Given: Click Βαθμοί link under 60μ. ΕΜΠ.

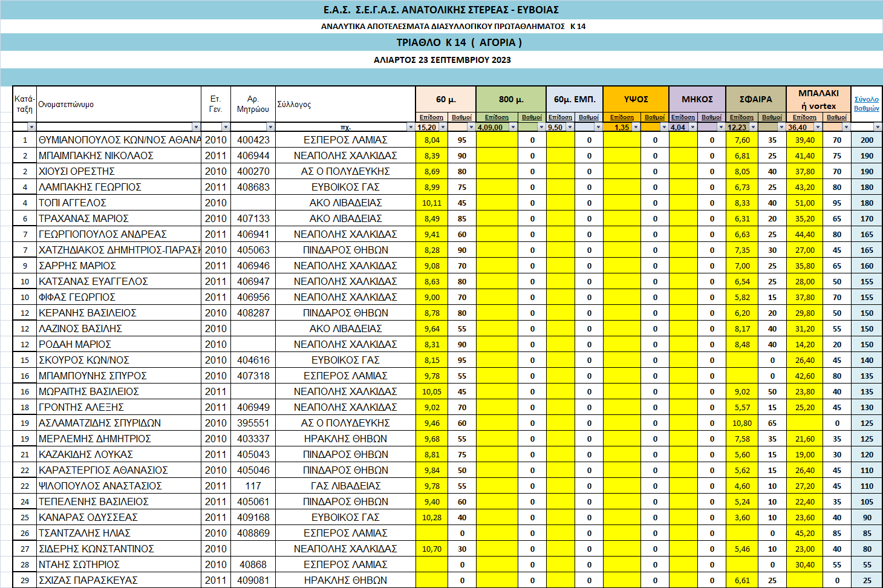Looking at the screenshot, I should pyautogui.click(x=589, y=117).
